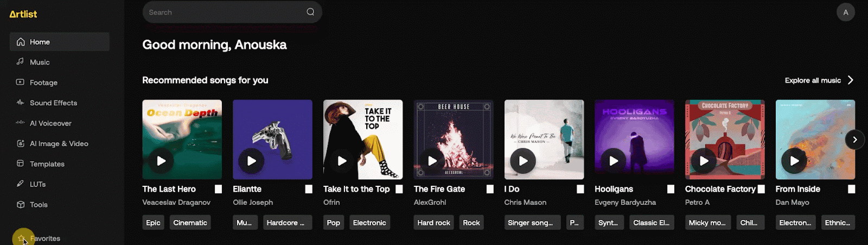Play Chocolate Factory song preview
Image resolution: width=868 pixels, height=245 pixels.
pyautogui.click(x=704, y=161)
